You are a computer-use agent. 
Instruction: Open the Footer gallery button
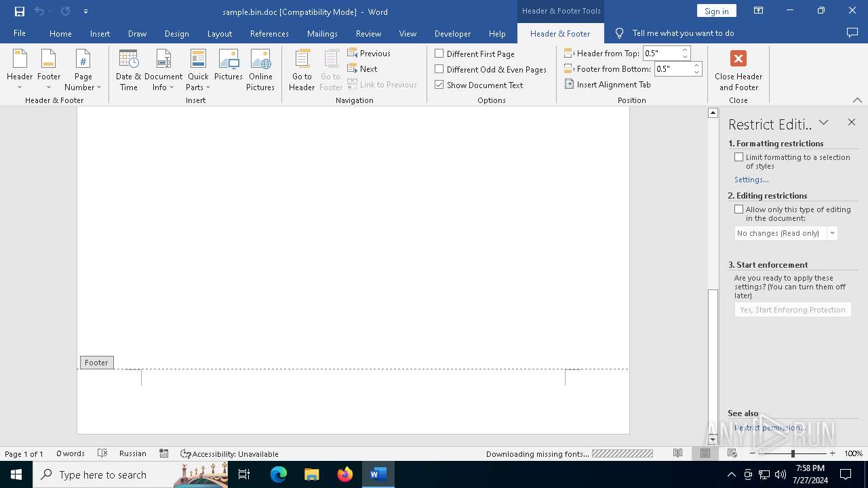pyautogui.click(x=49, y=70)
